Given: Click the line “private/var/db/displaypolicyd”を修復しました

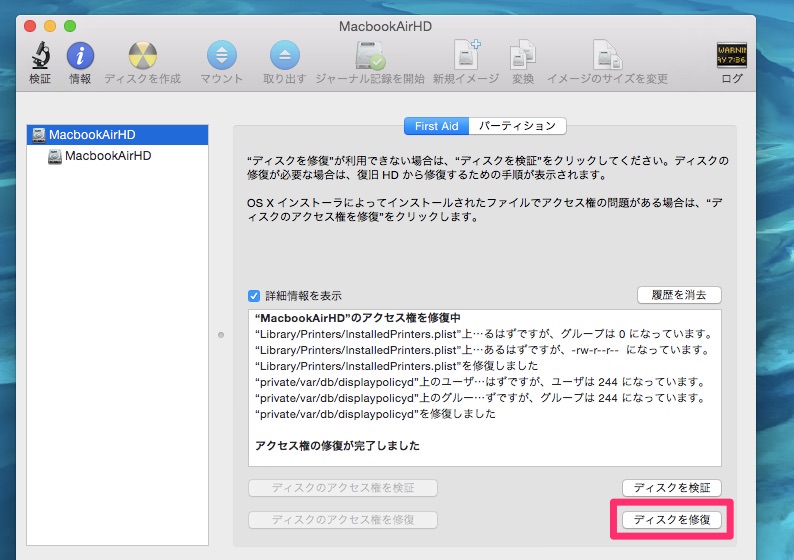Looking at the screenshot, I should (375, 414).
